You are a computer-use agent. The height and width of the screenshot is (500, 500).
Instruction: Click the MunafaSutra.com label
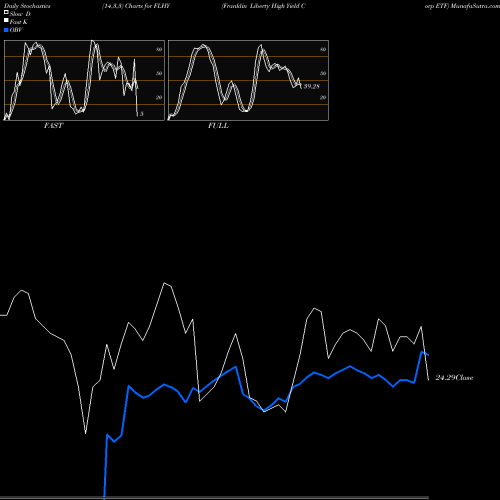475,6
